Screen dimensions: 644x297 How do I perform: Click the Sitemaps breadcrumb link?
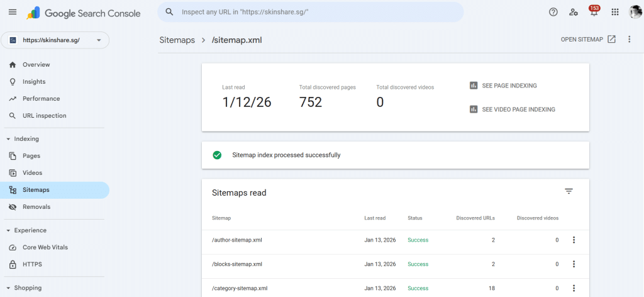(177, 40)
